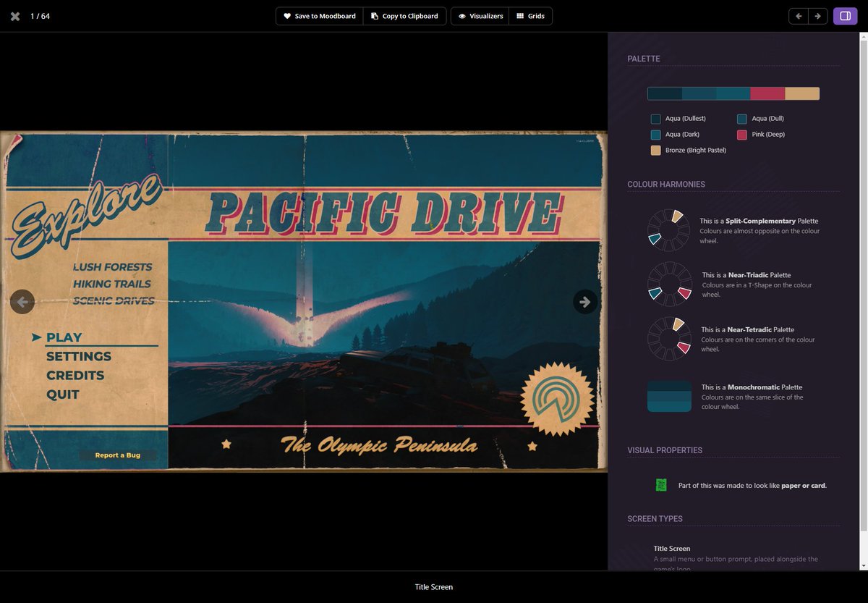The height and width of the screenshot is (603, 868).
Task: Click the eye icon on Visualizers
Action: (462, 16)
